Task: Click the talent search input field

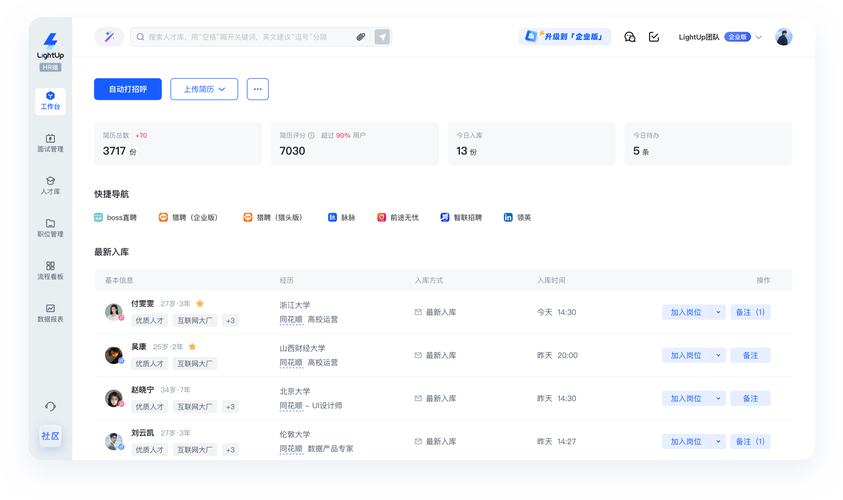Action: (x=245, y=37)
